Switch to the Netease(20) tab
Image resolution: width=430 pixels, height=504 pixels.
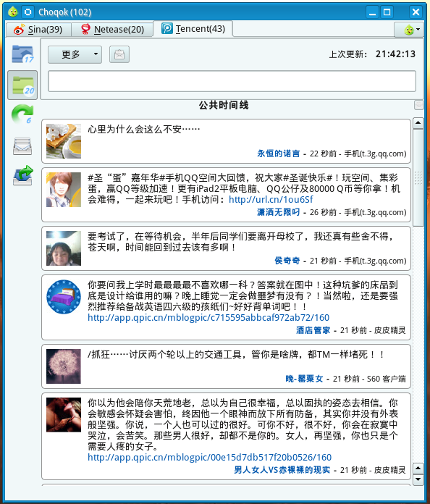pos(112,30)
